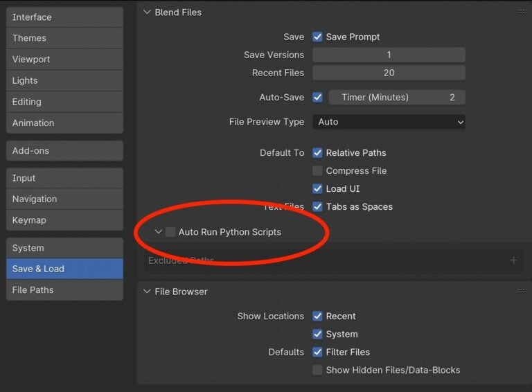Switch to Viewport preferences
The height and width of the screenshot is (392, 532).
point(64,60)
